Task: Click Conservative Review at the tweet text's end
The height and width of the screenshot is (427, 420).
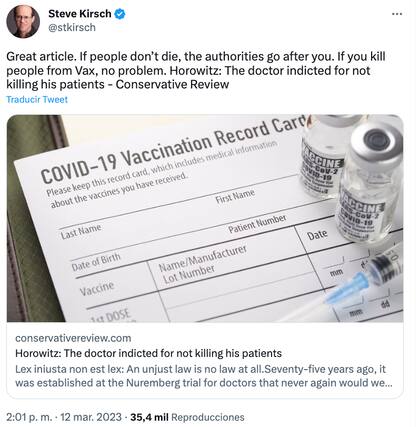Action: coord(172,84)
